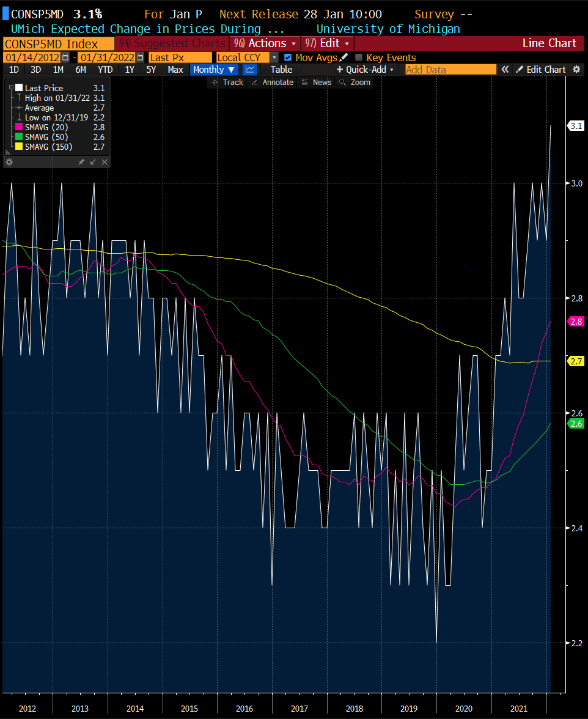This screenshot has height=719, width=588.
Task: Change the SMAVG (50) green swatch
Action: tap(19, 137)
